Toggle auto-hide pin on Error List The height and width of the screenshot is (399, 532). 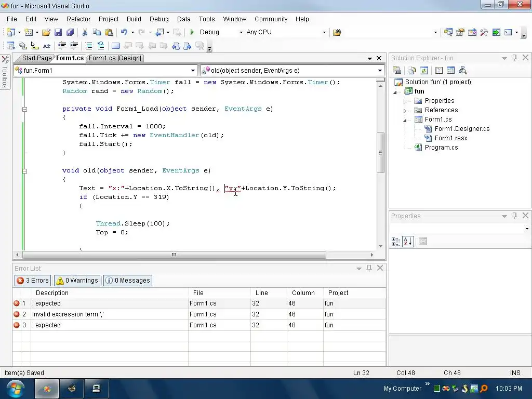[x=369, y=268]
